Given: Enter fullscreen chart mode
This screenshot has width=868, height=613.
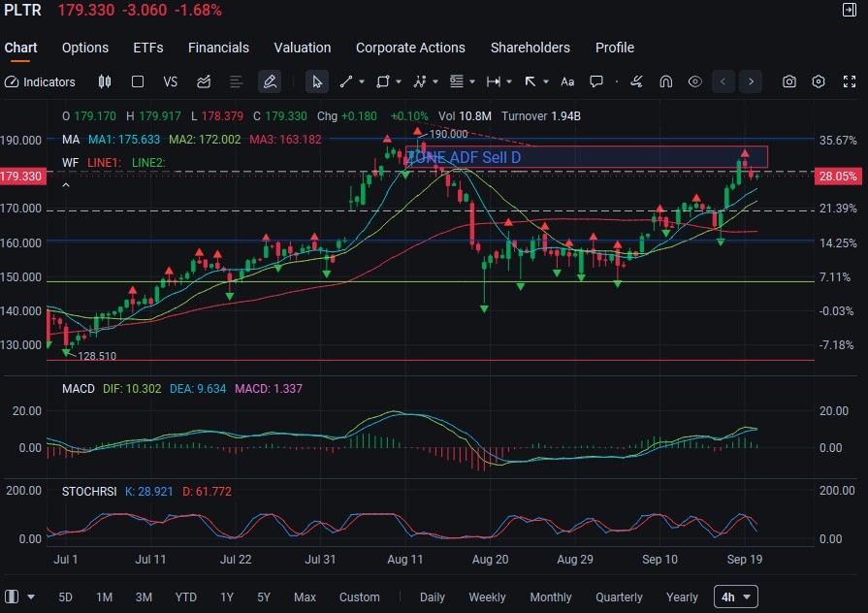Looking at the screenshot, I should click(850, 81).
